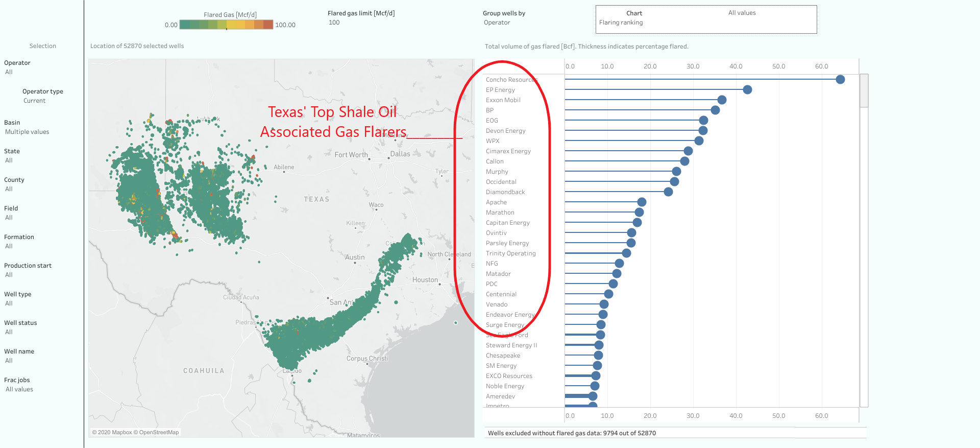
Task: Select the Apache data point
Action: (x=642, y=202)
